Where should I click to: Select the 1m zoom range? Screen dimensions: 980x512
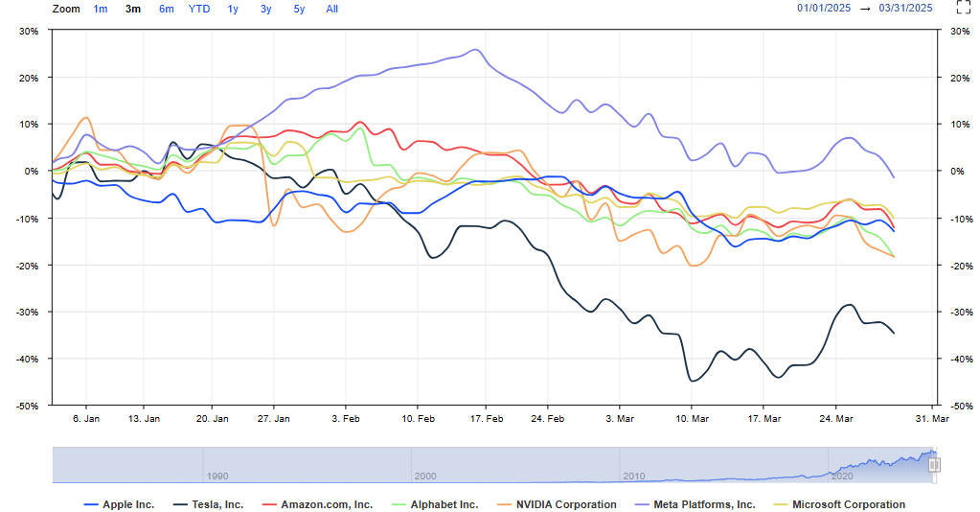click(x=100, y=9)
